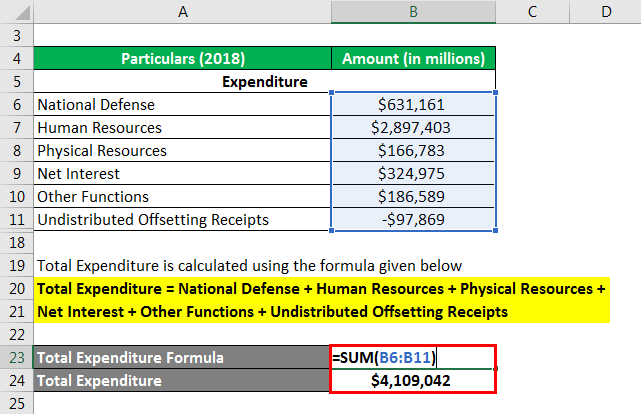
Task: Click the $166,783 value cell
Action: (413, 150)
